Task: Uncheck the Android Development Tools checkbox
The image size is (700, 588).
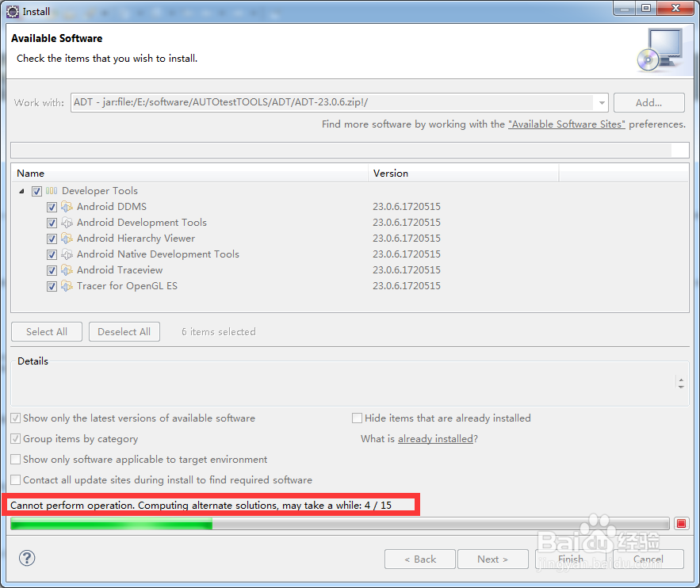Action: [x=52, y=223]
